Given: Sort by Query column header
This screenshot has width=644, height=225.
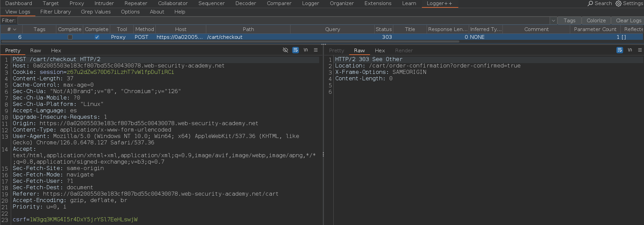Looking at the screenshot, I should 333,29.
